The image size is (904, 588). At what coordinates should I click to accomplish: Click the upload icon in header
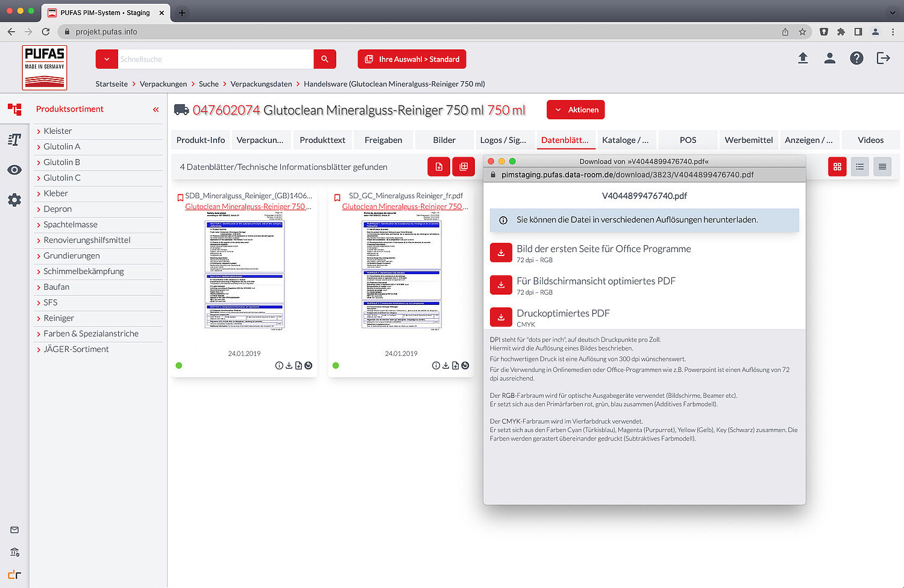pyautogui.click(x=803, y=58)
